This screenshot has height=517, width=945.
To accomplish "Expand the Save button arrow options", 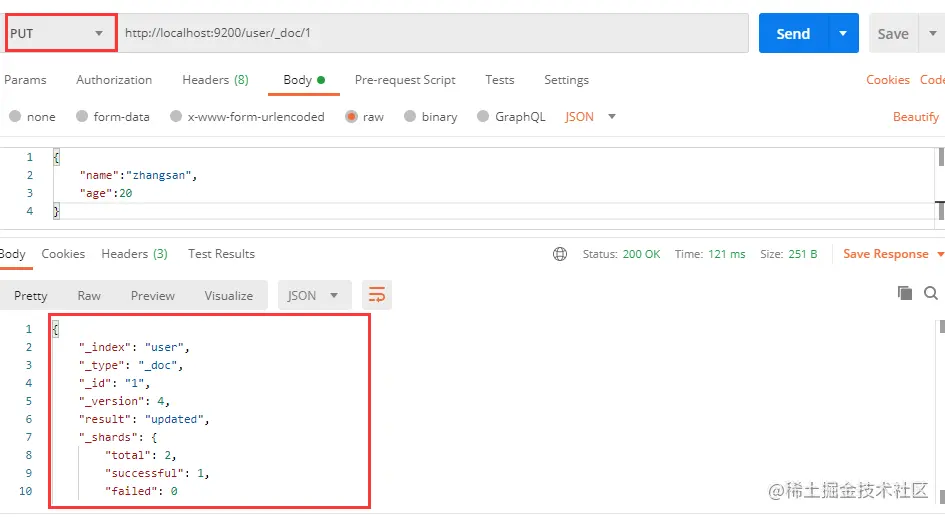I will (x=932, y=34).
